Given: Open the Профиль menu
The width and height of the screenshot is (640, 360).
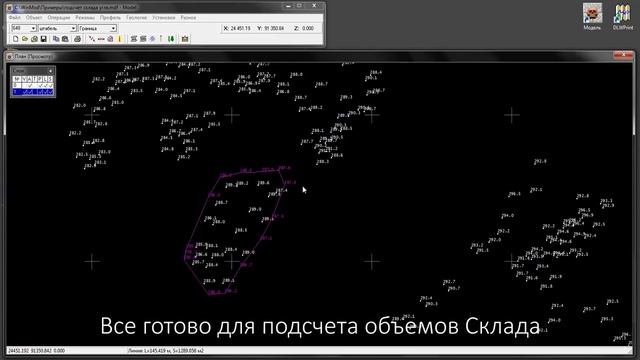Looking at the screenshot, I should point(110,18).
